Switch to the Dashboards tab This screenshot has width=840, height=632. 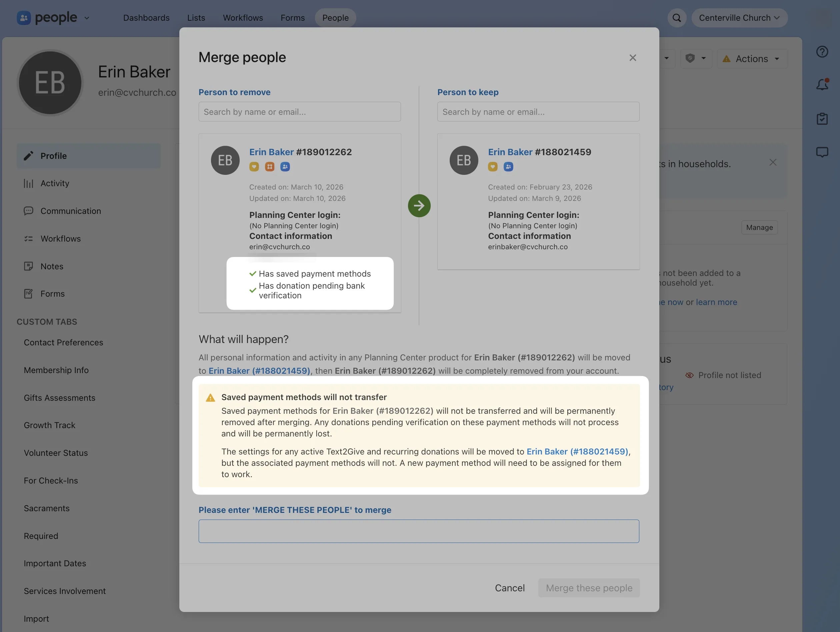coord(146,17)
